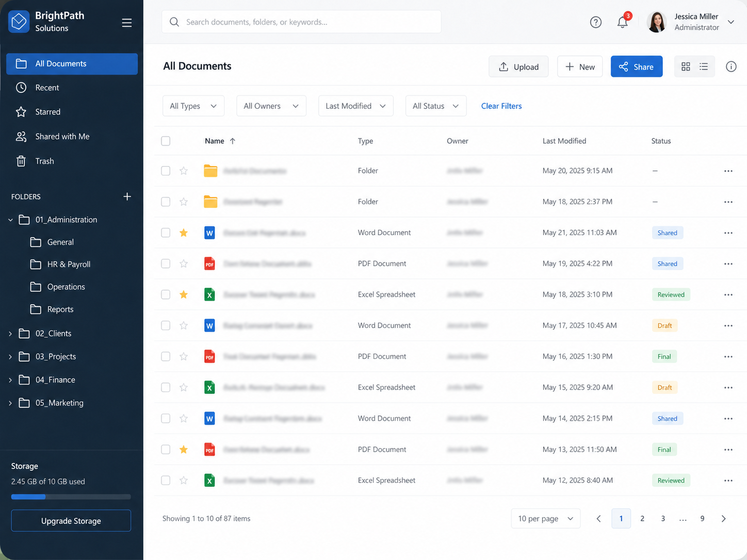Toggle the select-all checkbox in table header
This screenshot has width=747, height=560.
(x=166, y=141)
